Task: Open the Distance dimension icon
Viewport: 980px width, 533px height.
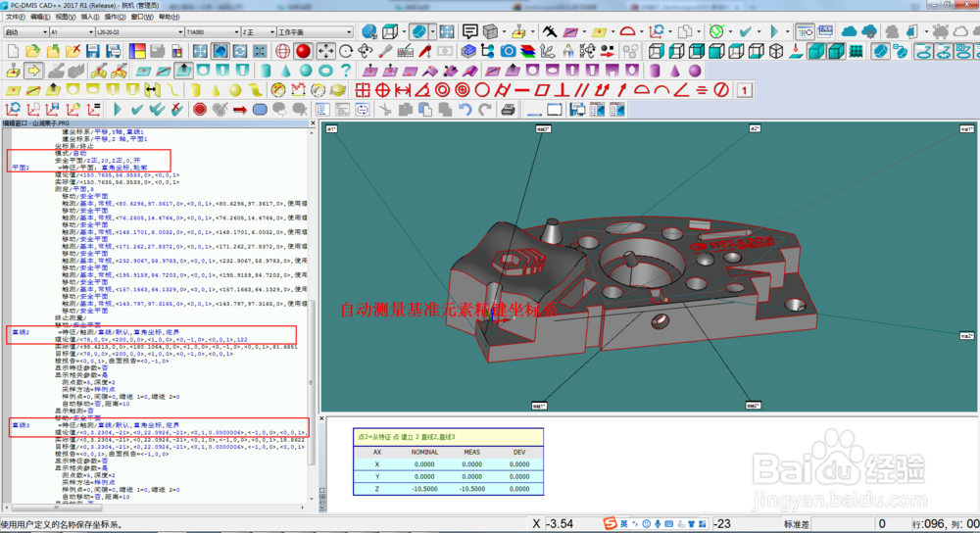Action: click(403, 90)
